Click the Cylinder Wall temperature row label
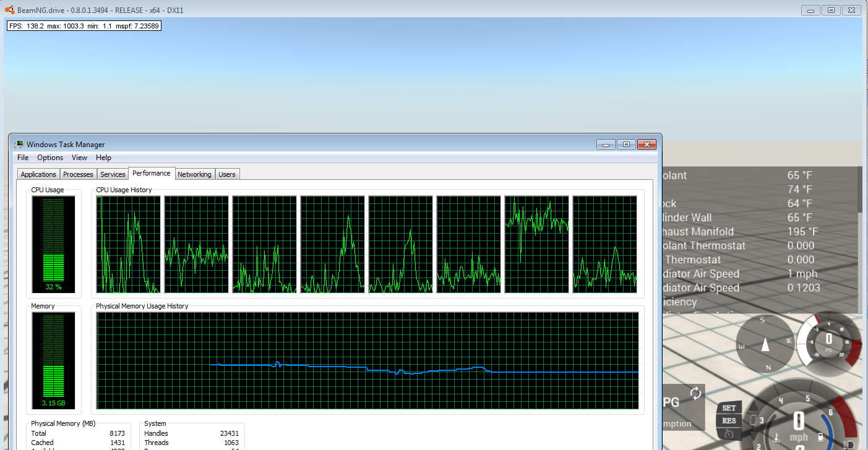 (687, 218)
